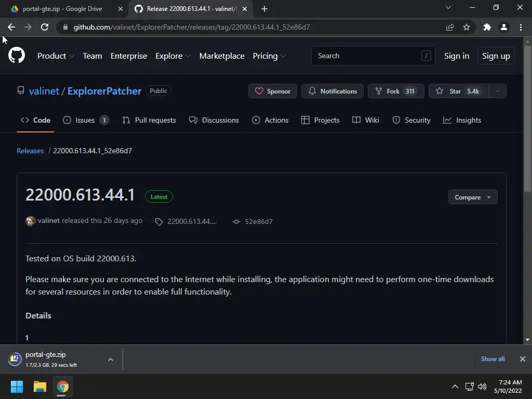Close the portal-gte.zip Google Drive tab
Screen dimensions: 532x399
pos(120,9)
